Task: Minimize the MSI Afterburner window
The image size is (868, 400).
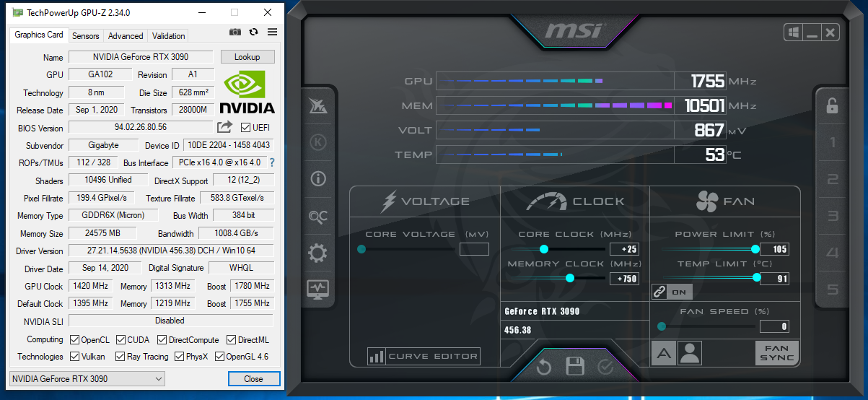Action: [x=812, y=32]
